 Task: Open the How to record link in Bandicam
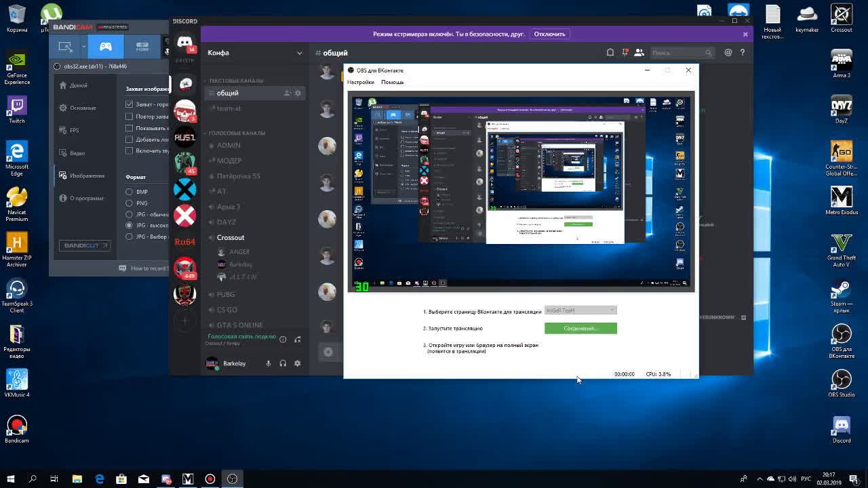tap(144, 268)
